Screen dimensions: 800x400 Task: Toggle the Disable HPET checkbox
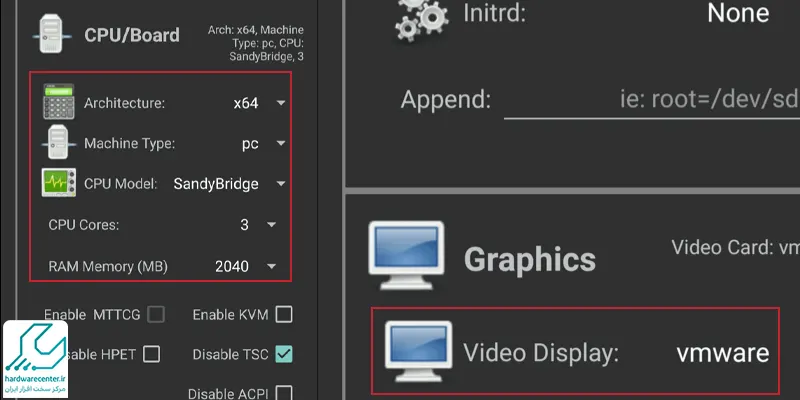(x=151, y=354)
